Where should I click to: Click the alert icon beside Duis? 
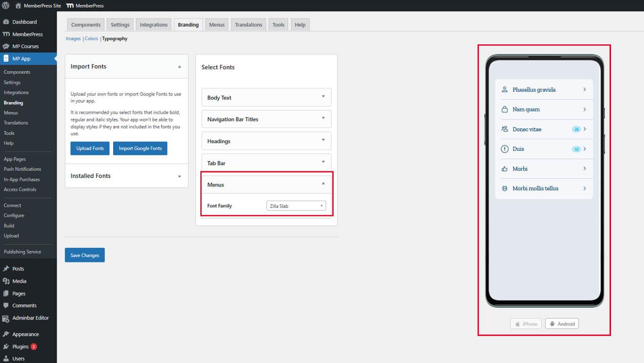coord(504,149)
